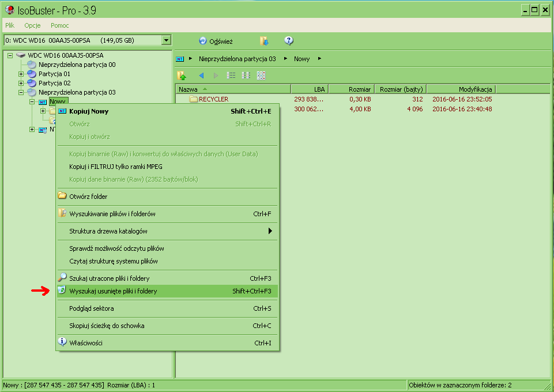Choose Wyszukaj usunięte pliki i foldery
The image size is (554, 392).
168,291
